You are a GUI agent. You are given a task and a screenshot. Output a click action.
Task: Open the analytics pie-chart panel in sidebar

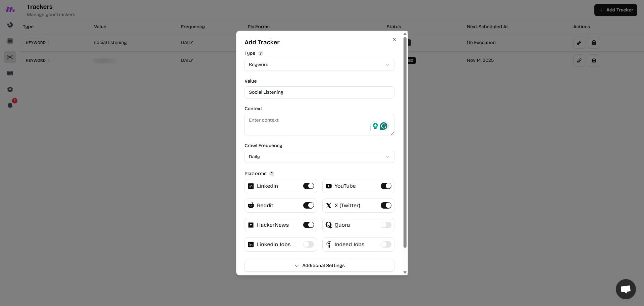[10, 25]
